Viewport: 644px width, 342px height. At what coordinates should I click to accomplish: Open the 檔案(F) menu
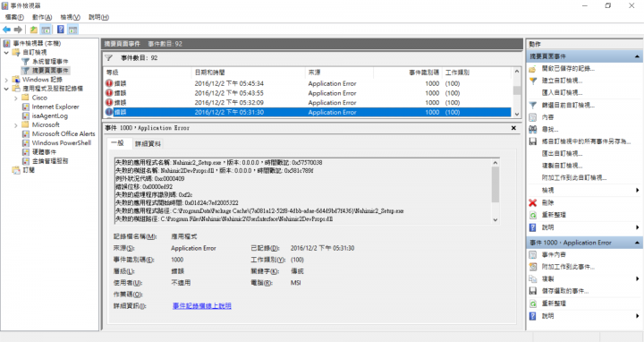pos(14,17)
